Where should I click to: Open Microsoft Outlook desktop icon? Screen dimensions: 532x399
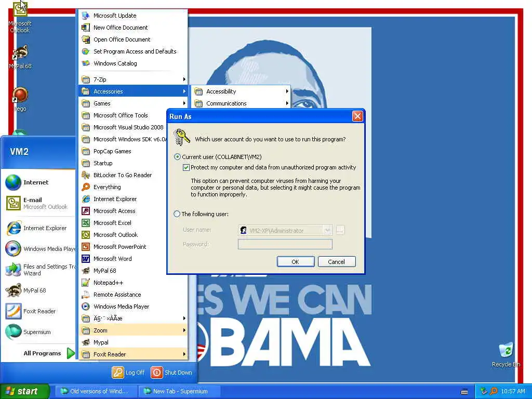tap(20, 17)
